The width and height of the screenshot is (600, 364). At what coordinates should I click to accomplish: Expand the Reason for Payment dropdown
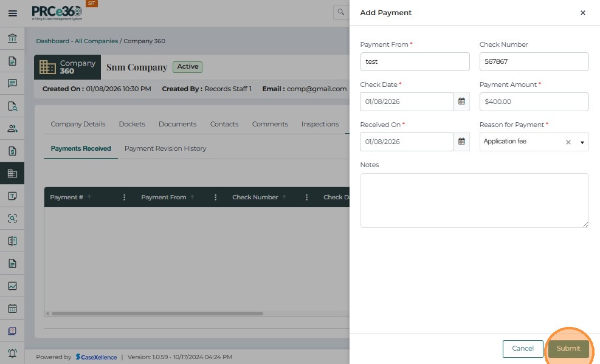582,142
